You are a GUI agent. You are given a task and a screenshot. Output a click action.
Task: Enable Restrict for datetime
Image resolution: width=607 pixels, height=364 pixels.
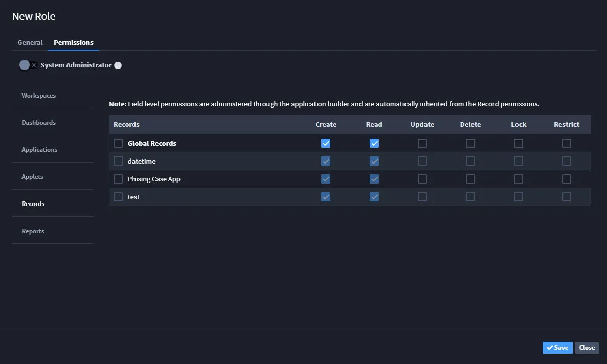567,161
